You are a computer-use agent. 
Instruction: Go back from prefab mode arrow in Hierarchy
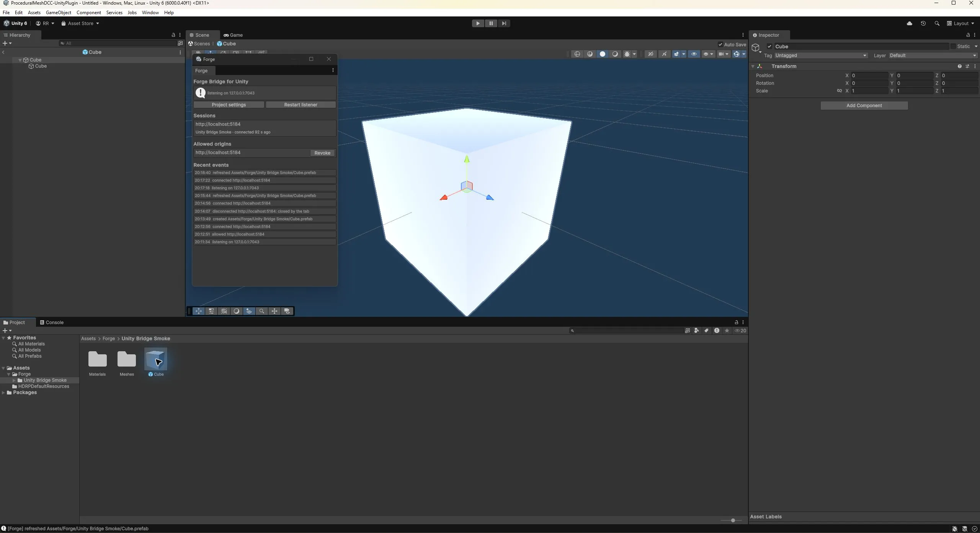[3, 52]
